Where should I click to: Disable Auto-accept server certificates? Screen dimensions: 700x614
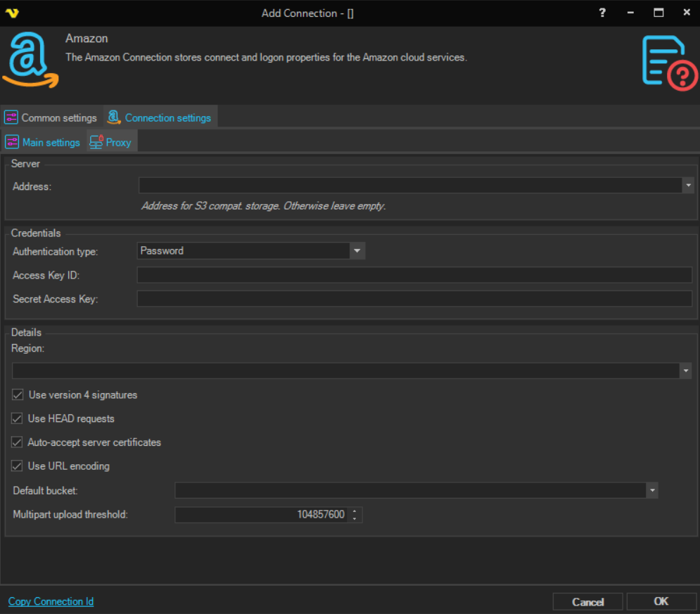18,442
